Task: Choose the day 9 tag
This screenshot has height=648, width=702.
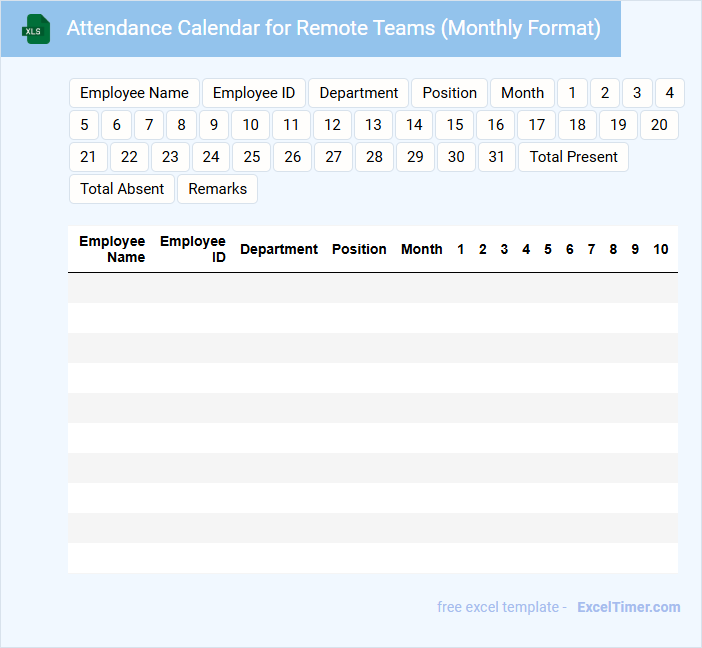Action: click(214, 125)
